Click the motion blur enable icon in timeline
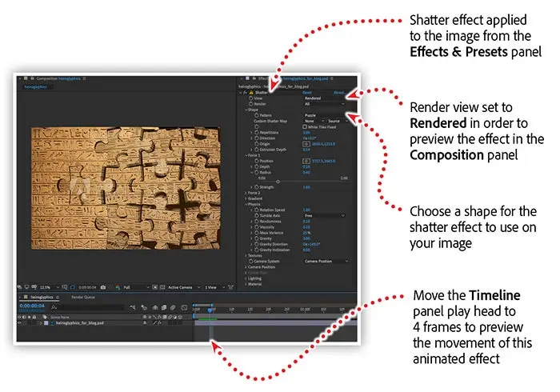This screenshot has height=392, width=560. [x=173, y=307]
